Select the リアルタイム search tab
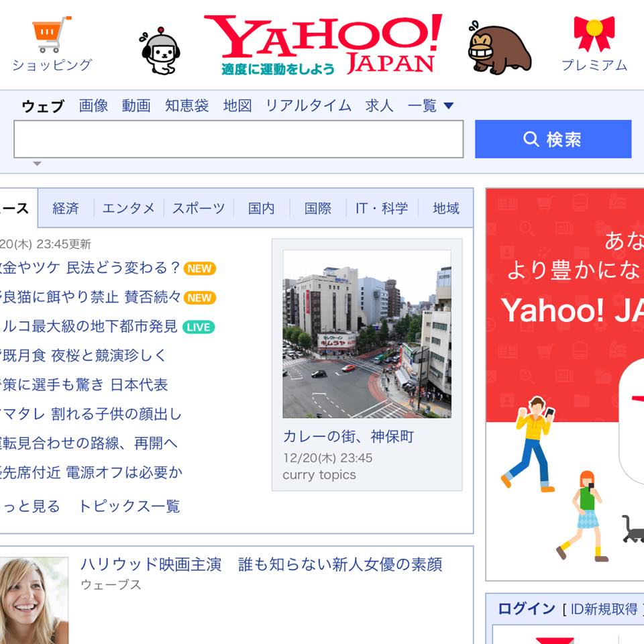 [x=309, y=105]
